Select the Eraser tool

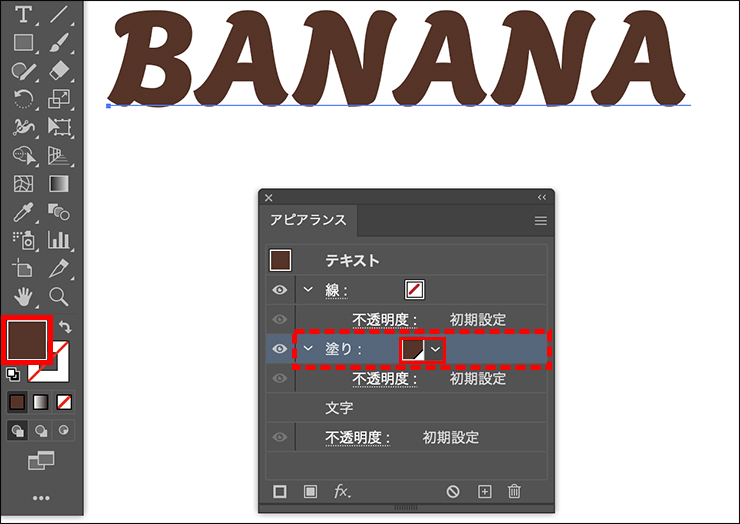pos(59,71)
